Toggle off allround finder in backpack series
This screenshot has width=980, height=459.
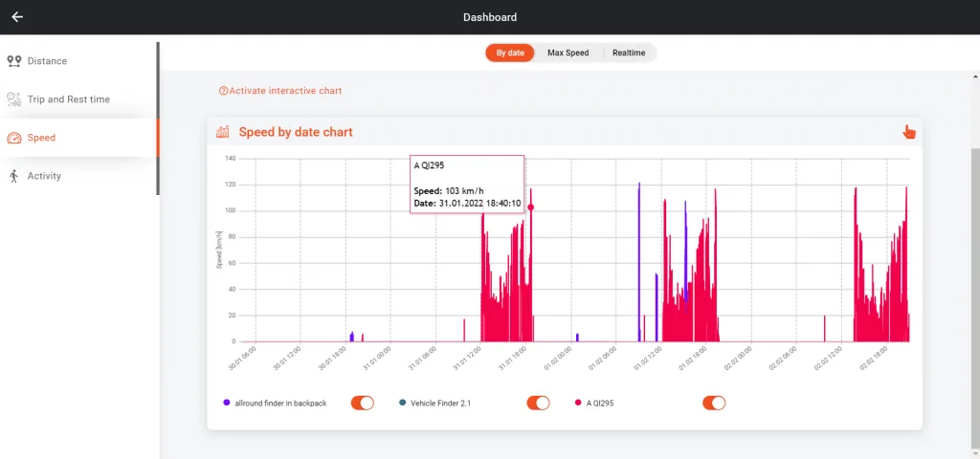[x=363, y=403]
